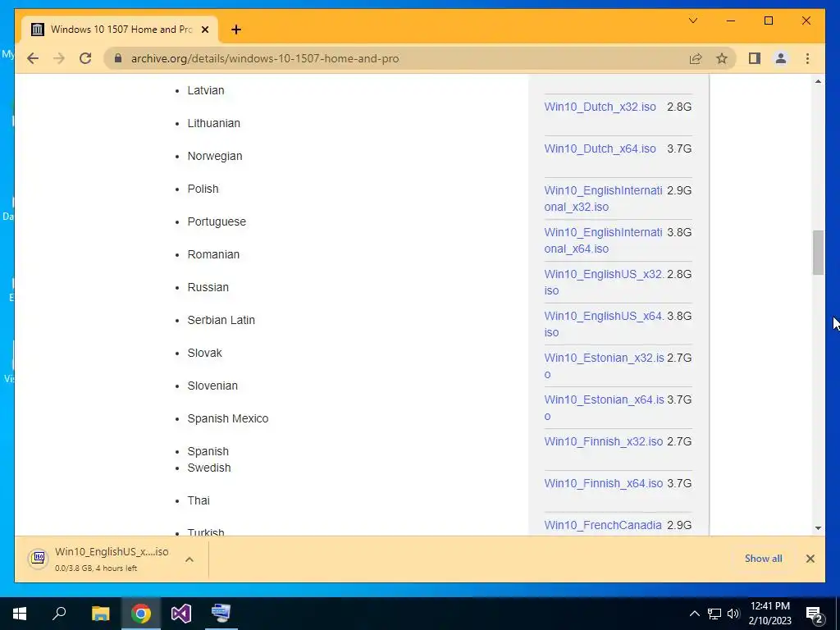Open Win10_EnglishInternational_x64.iso link
Image resolution: width=840 pixels, height=630 pixels.
[603, 240]
